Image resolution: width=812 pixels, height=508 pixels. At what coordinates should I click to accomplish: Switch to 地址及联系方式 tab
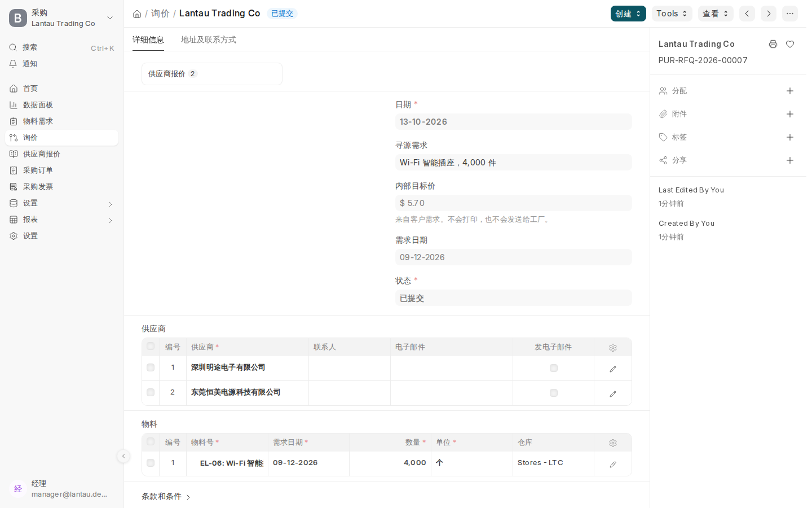[209, 40]
